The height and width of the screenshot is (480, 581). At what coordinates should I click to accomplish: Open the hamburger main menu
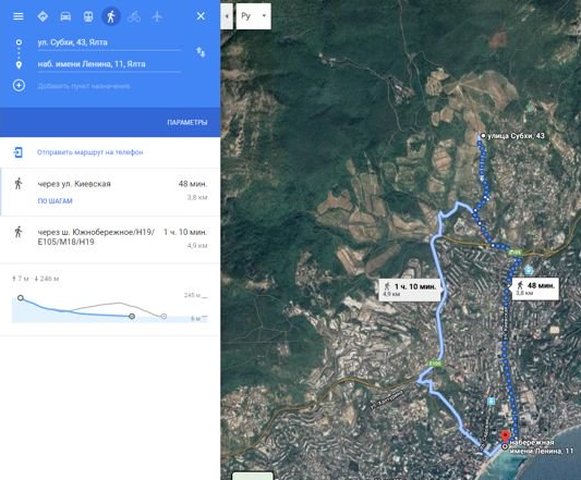click(x=18, y=16)
